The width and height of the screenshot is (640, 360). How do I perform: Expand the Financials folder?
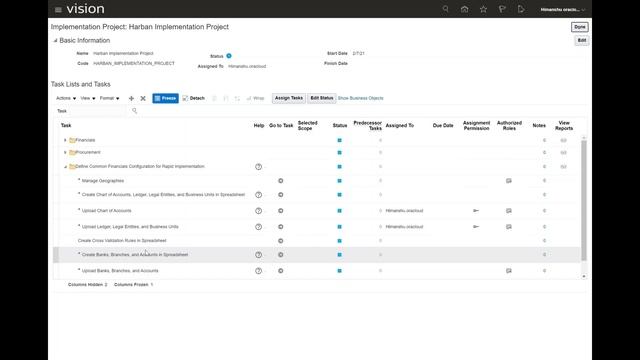(x=65, y=140)
